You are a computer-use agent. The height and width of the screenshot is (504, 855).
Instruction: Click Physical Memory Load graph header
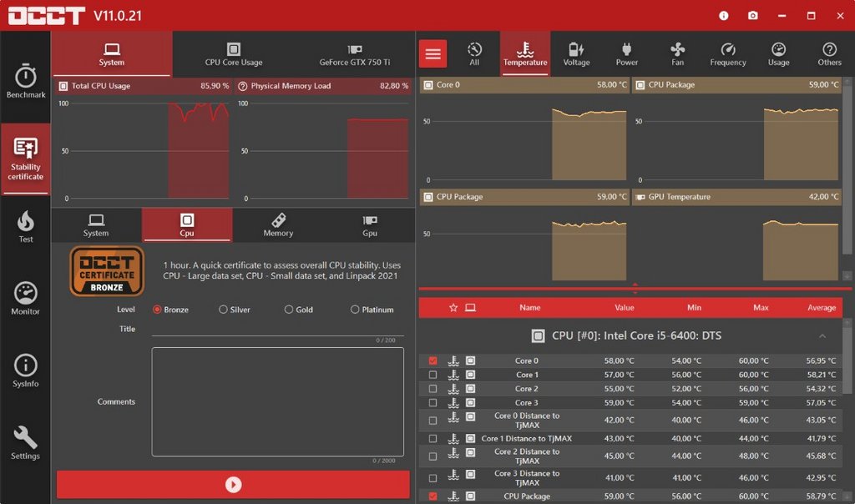(x=323, y=86)
